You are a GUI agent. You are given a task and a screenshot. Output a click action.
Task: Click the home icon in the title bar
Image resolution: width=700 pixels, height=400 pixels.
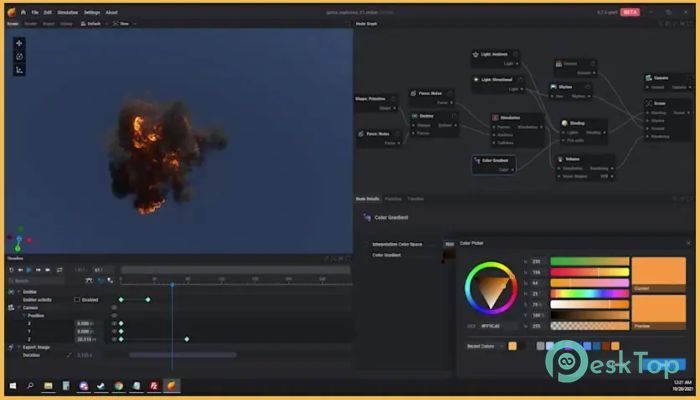[23, 12]
